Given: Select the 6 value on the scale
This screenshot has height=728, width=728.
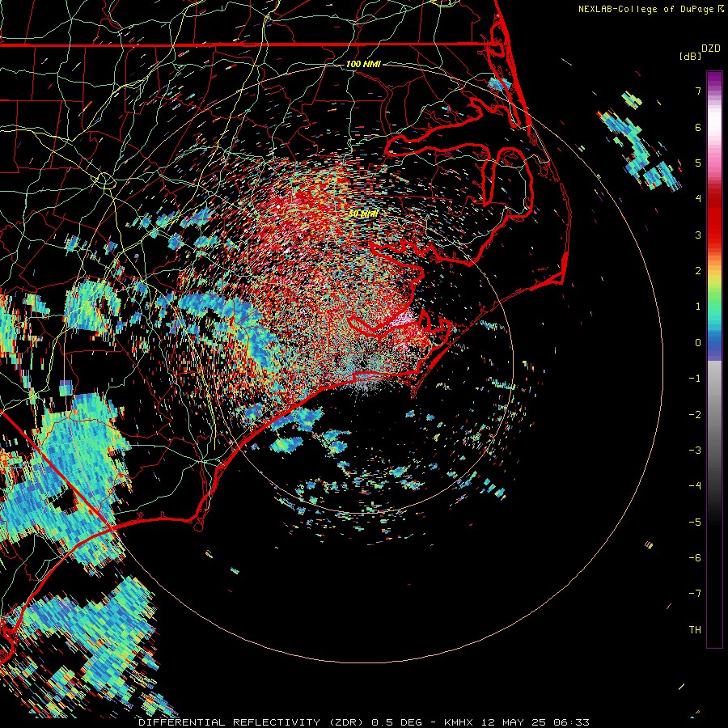Looking at the screenshot, I should coord(698,127).
